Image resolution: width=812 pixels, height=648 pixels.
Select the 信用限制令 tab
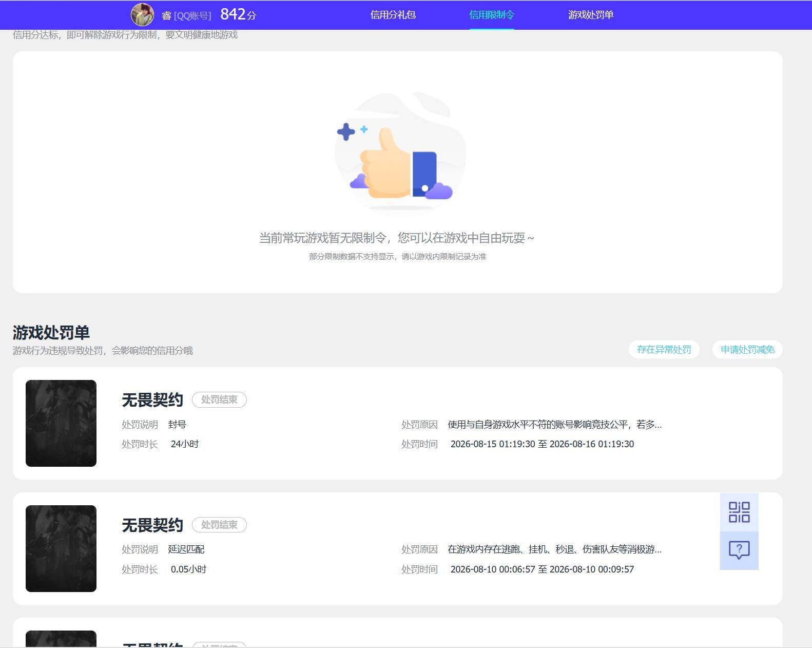pos(492,15)
